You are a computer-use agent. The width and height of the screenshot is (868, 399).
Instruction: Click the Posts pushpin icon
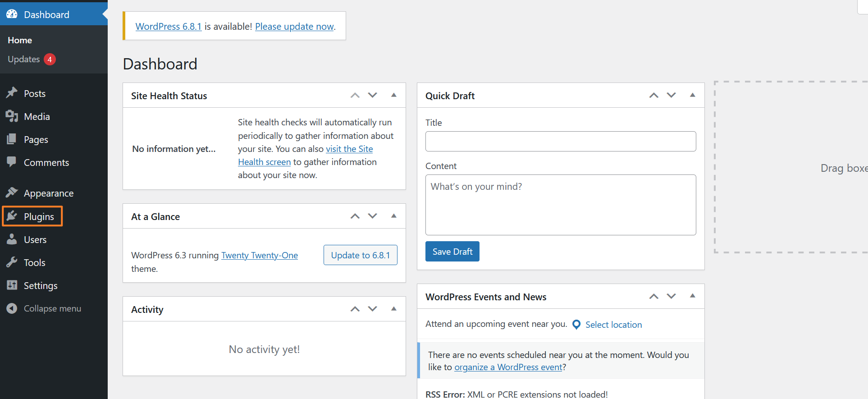point(12,93)
